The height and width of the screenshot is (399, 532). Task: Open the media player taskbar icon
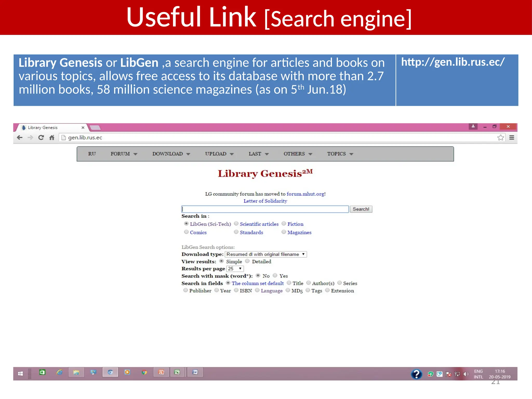(x=127, y=372)
